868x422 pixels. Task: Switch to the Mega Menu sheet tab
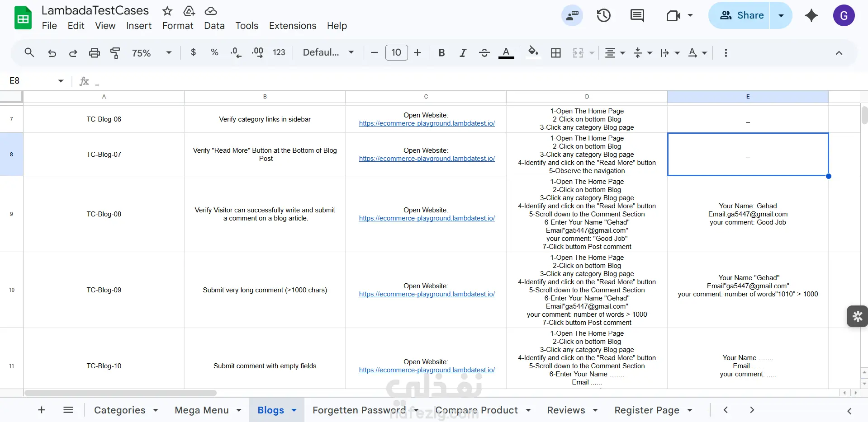point(202,410)
